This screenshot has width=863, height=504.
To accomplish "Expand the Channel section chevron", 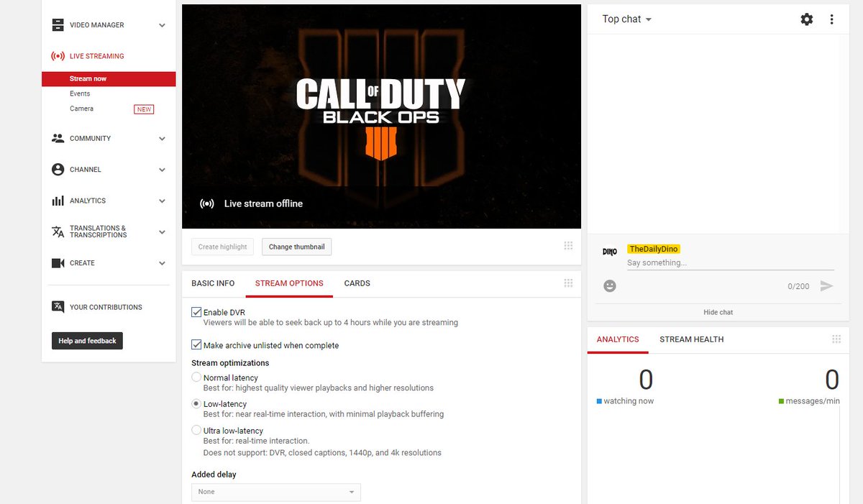I will coord(163,170).
